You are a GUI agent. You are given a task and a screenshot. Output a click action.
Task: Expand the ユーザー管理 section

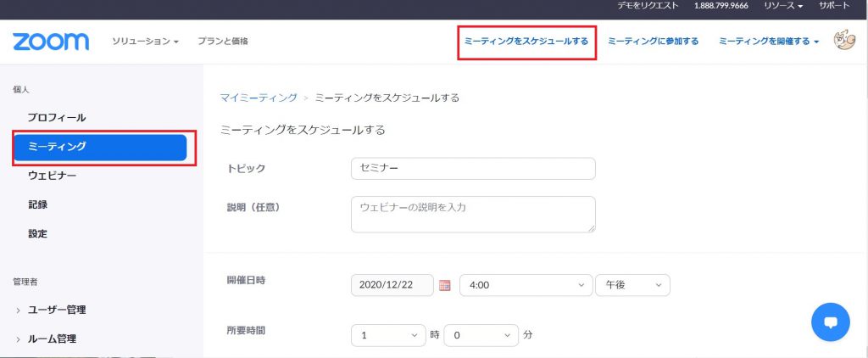pyautogui.click(x=52, y=310)
